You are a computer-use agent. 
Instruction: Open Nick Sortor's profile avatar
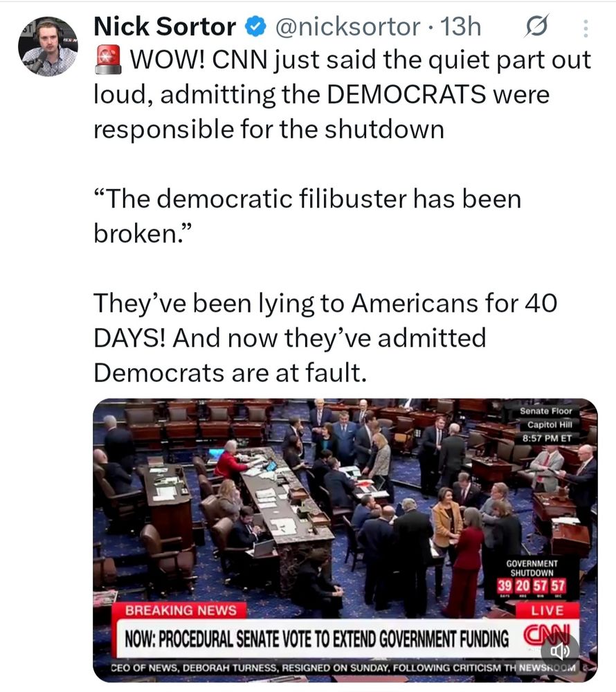(48, 46)
